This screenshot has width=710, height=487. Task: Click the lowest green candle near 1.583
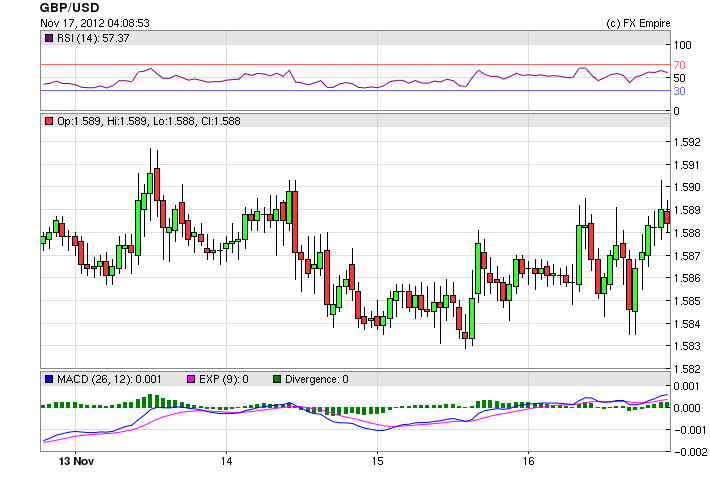coord(472,318)
